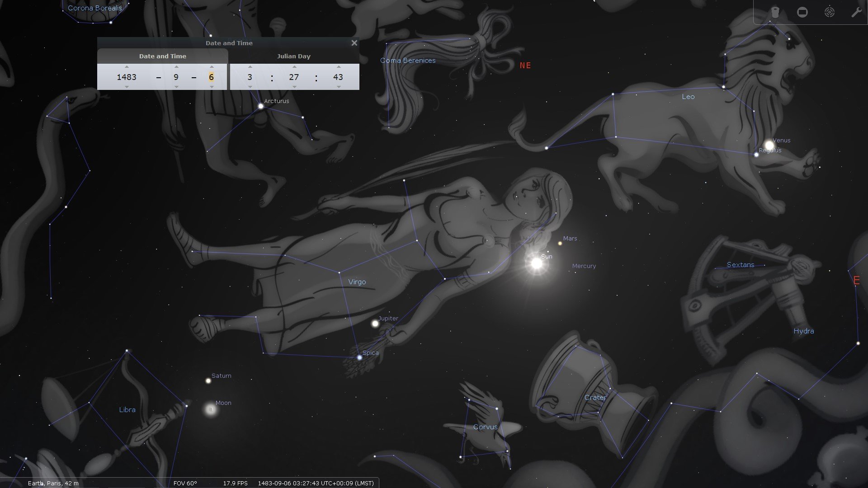This screenshot has height=488, width=868.
Task: Click the Leo constellation label
Action: (x=688, y=97)
